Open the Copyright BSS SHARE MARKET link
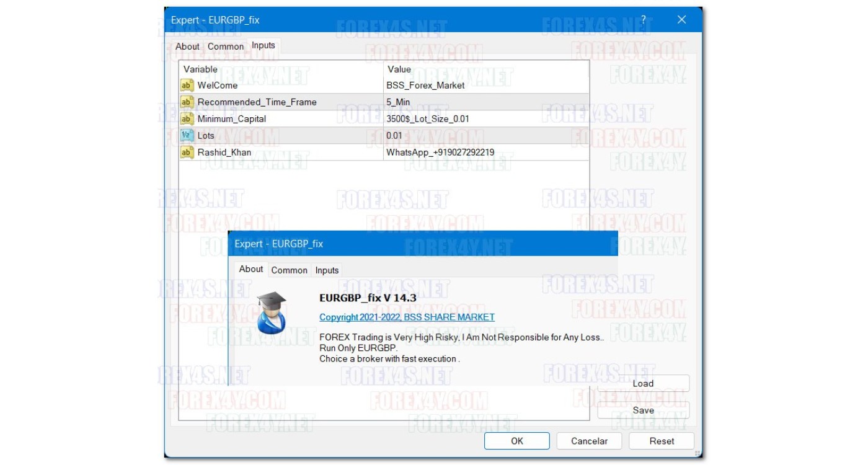Image resolution: width=868 pixels, height=465 pixels. [407, 317]
